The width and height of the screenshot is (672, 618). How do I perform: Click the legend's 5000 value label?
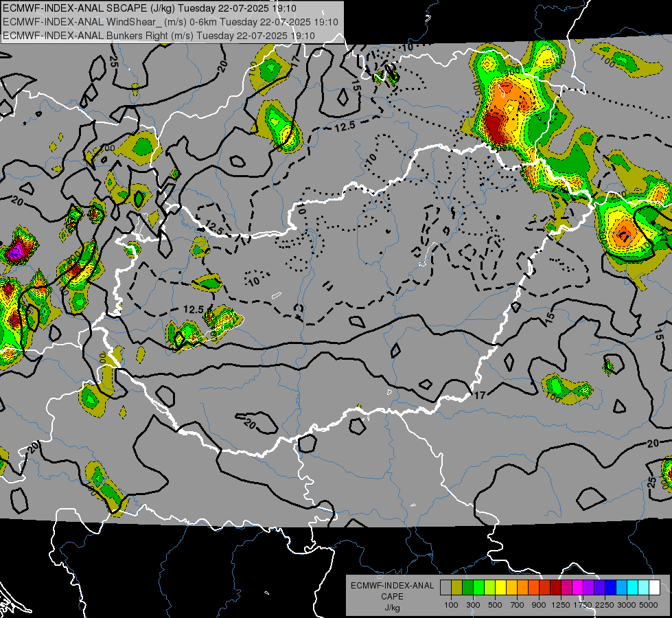point(649,605)
